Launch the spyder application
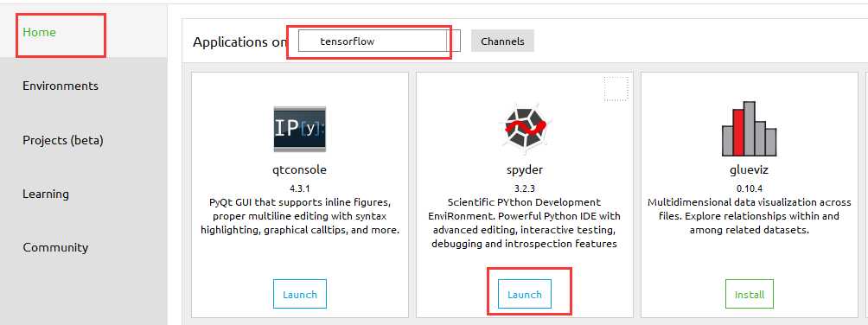The width and height of the screenshot is (868, 325). (x=524, y=294)
